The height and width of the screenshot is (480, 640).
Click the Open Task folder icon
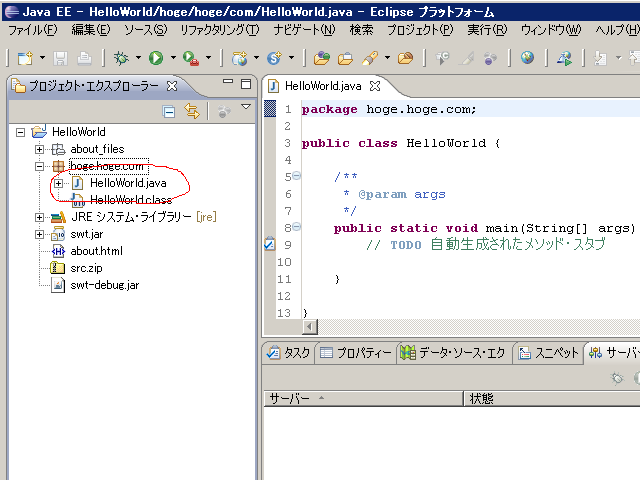[x=345, y=58]
